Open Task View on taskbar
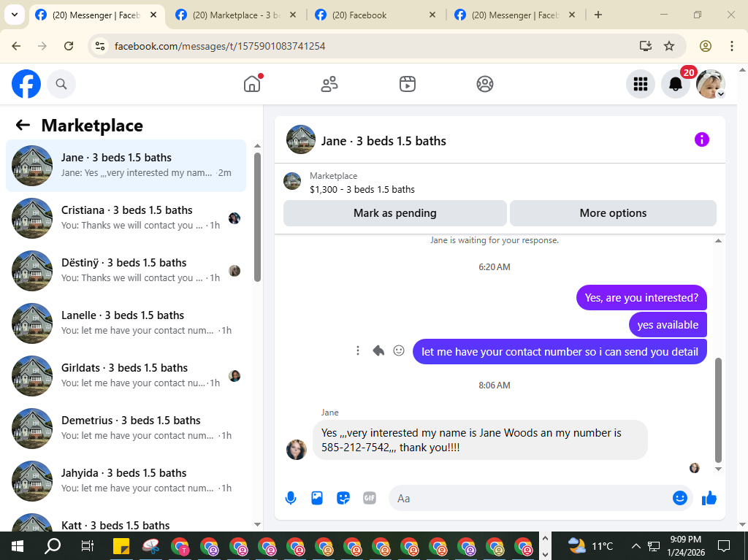The height and width of the screenshot is (560, 748). (88, 545)
